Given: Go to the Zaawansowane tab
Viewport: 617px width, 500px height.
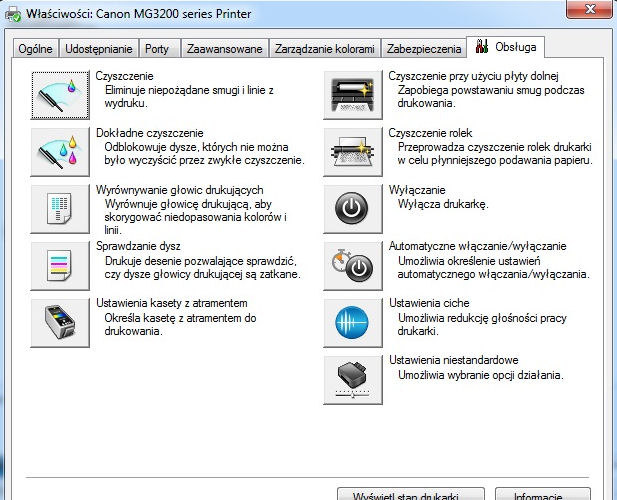Looking at the screenshot, I should tap(225, 49).
